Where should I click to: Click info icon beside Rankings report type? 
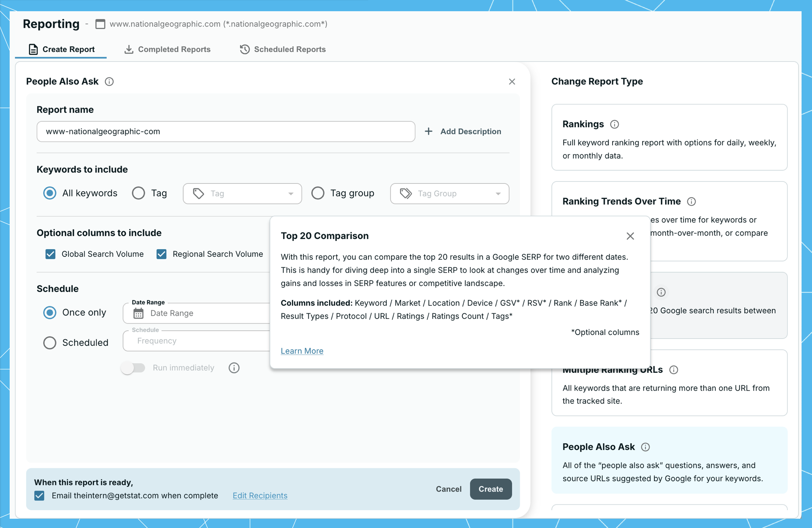pyautogui.click(x=614, y=124)
